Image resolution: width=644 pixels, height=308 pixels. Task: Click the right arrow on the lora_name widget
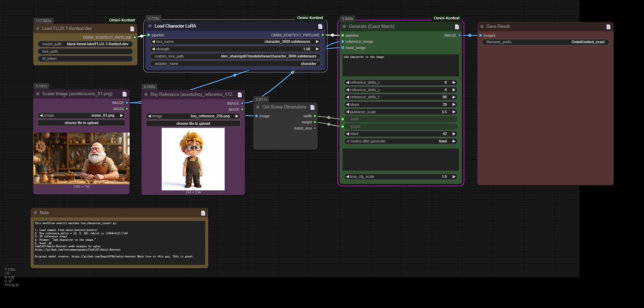(x=317, y=41)
